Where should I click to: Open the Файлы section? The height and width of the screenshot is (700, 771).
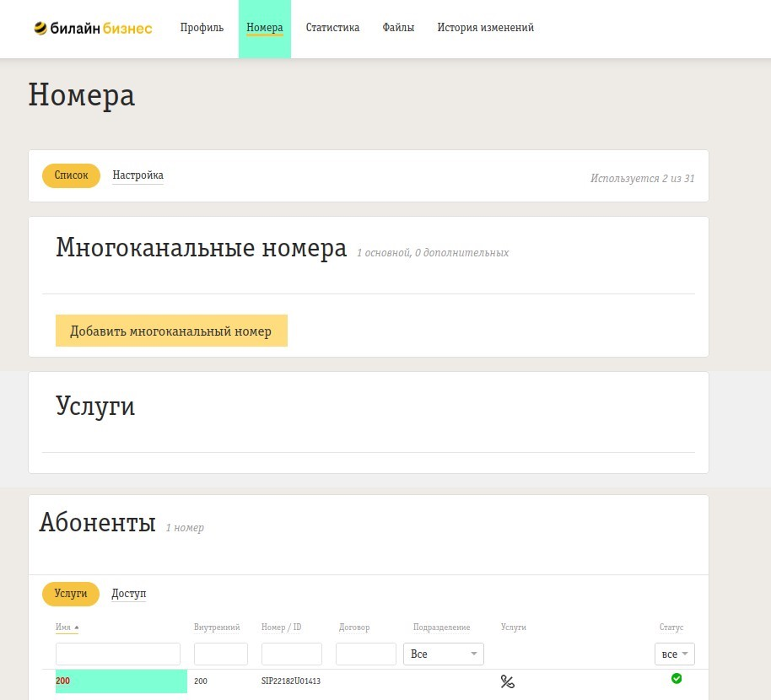[398, 28]
